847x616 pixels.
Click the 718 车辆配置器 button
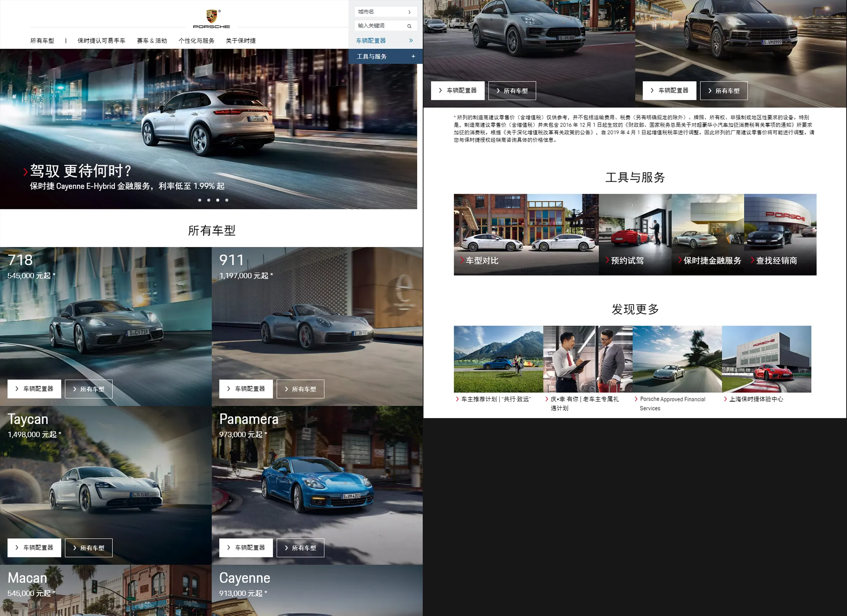(34, 389)
